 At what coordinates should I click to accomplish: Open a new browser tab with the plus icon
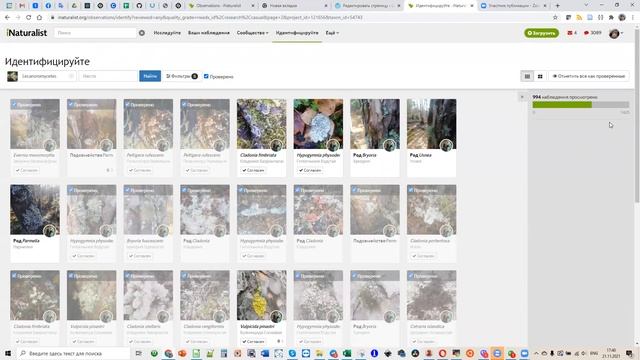pos(558,6)
